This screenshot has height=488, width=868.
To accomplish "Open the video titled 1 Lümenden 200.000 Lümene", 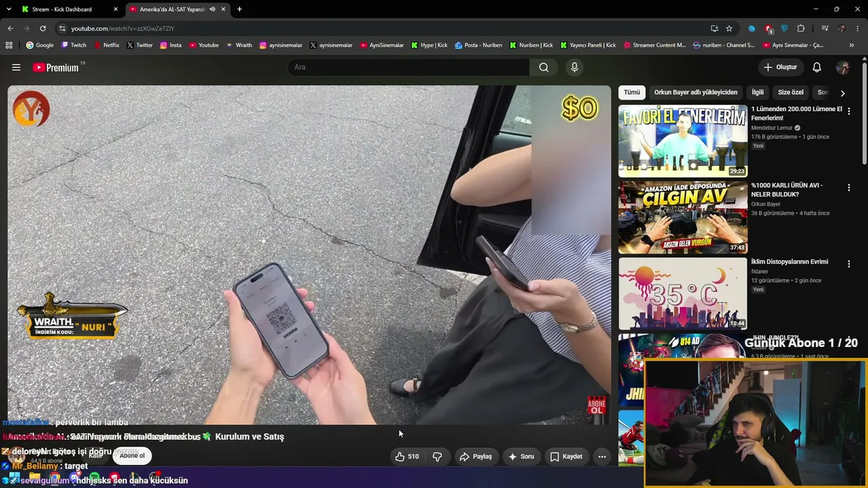I will [x=796, y=113].
